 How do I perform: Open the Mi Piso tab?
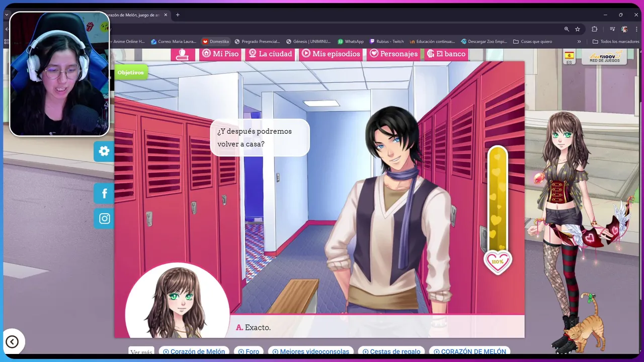[220, 54]
